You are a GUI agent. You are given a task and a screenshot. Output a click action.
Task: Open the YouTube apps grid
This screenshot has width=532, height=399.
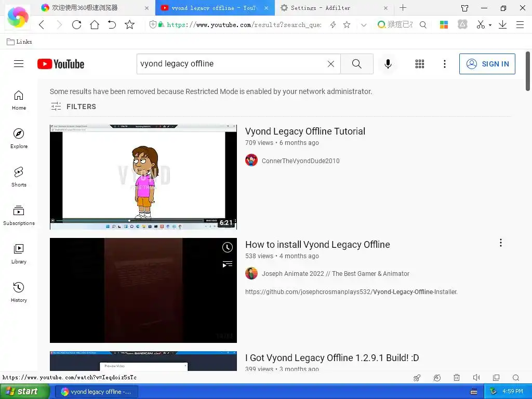(x=420, y=64)
